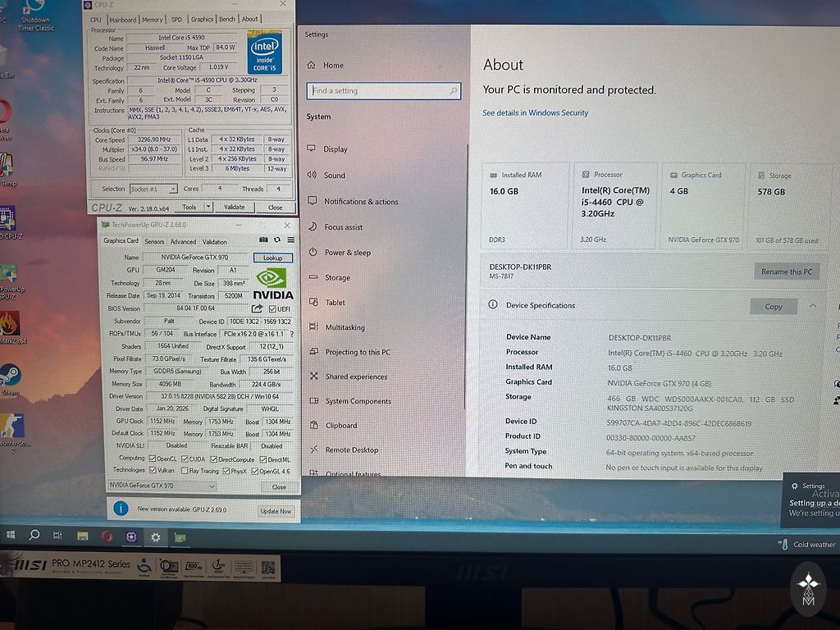Toggle the UEFI checkbox in GPU-Z

[x=272, y=308]
